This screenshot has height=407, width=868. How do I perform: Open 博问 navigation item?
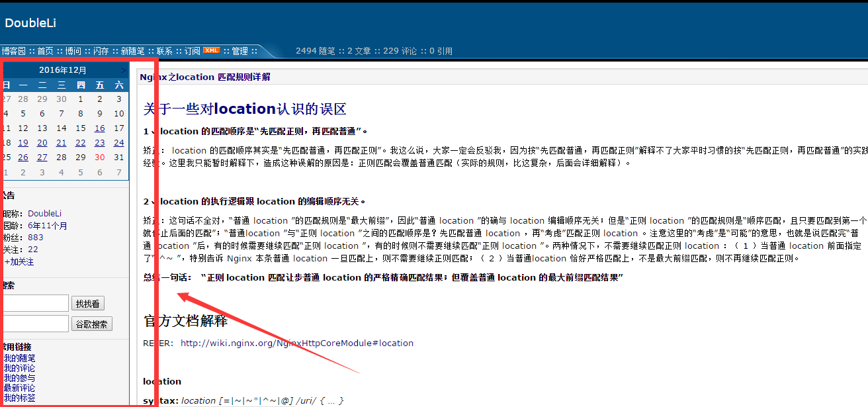tap(73, 51)
